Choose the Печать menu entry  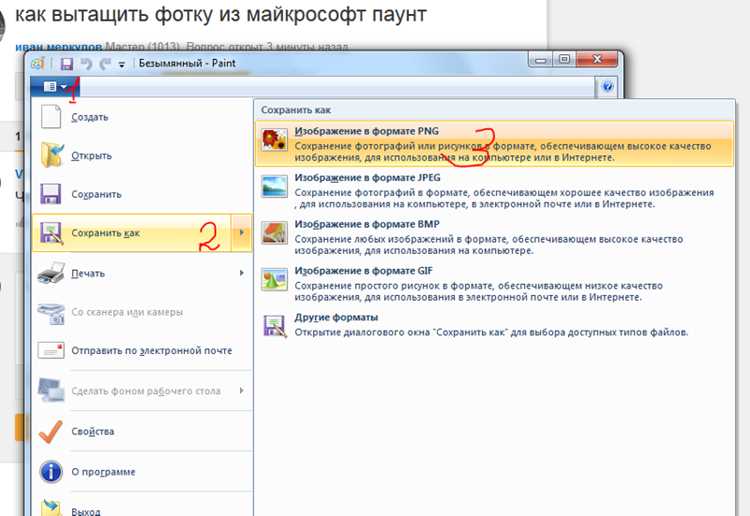pos(132,274)
